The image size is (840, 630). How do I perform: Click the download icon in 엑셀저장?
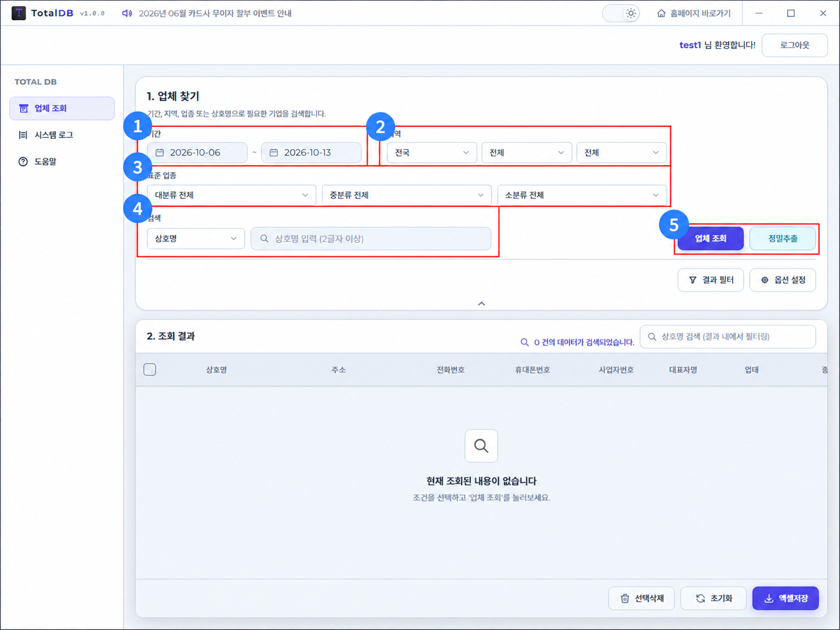(x=769, y=599)
